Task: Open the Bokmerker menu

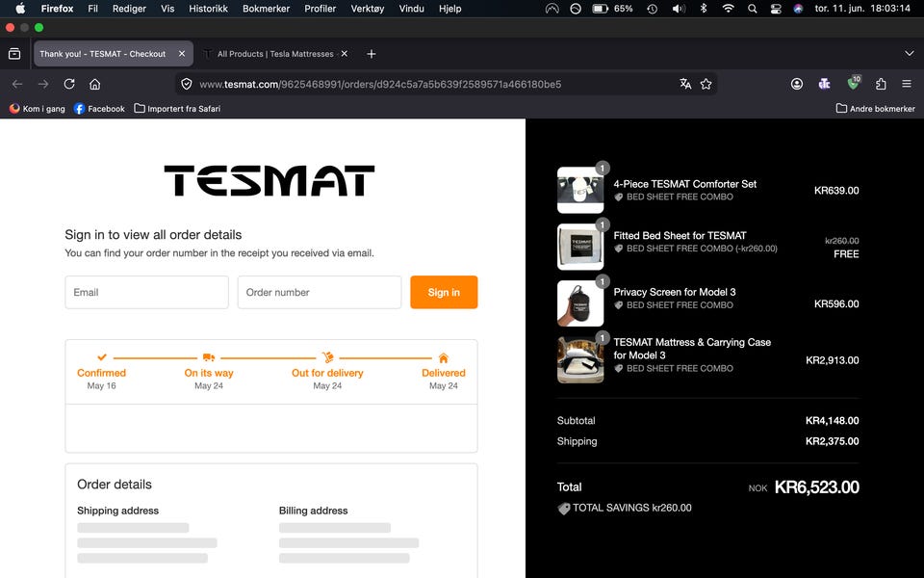Action: pyautogui.click(x=266, y=9)
